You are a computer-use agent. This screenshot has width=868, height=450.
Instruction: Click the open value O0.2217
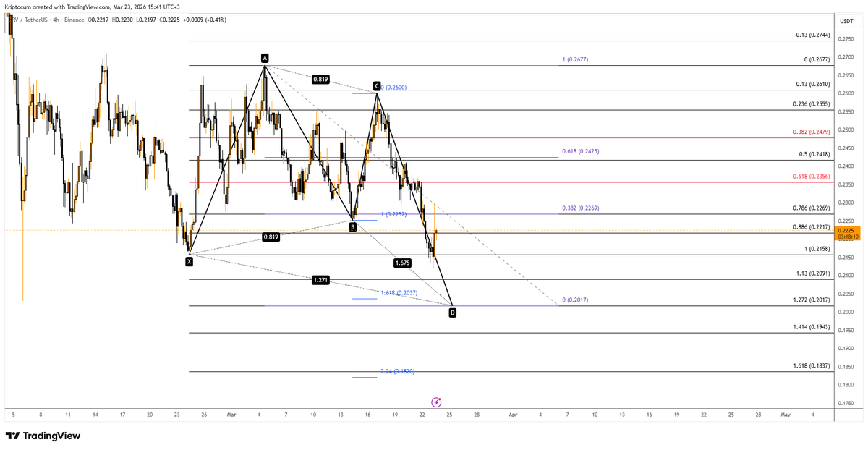pos(100,20)
